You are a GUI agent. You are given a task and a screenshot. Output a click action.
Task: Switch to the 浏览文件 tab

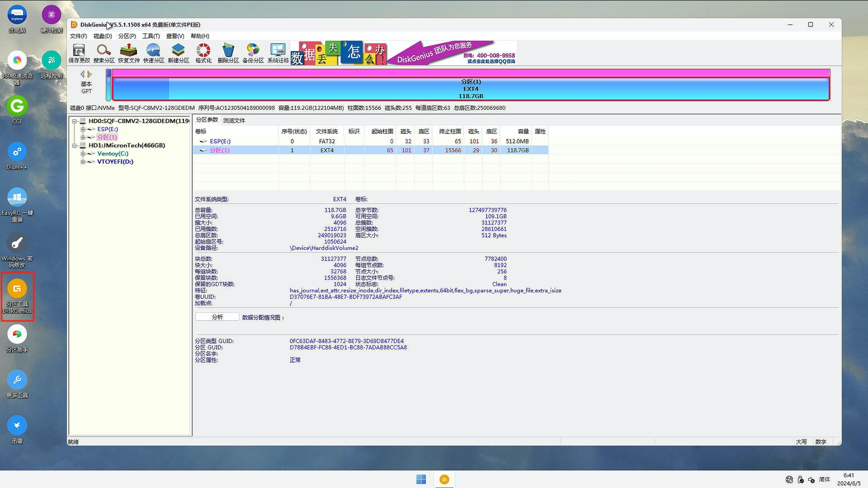pos(234,121)
